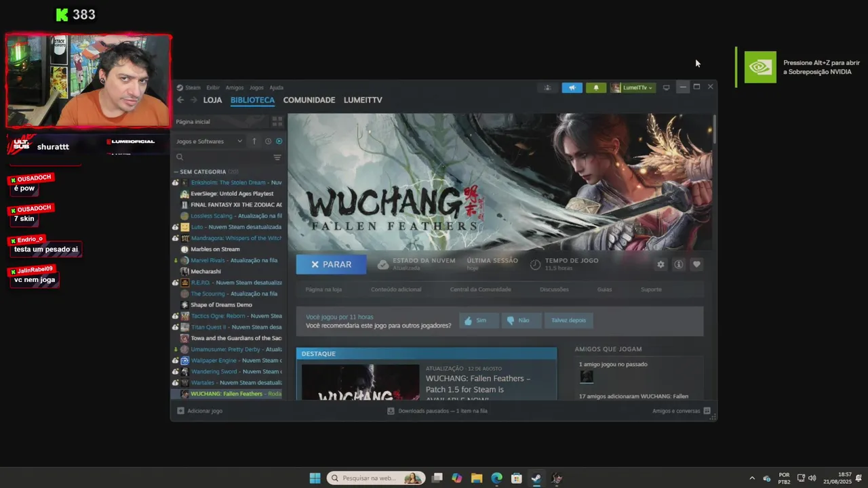Select The Scouring in library
This screenshot has width=868, height=488.
click(228, 293)
